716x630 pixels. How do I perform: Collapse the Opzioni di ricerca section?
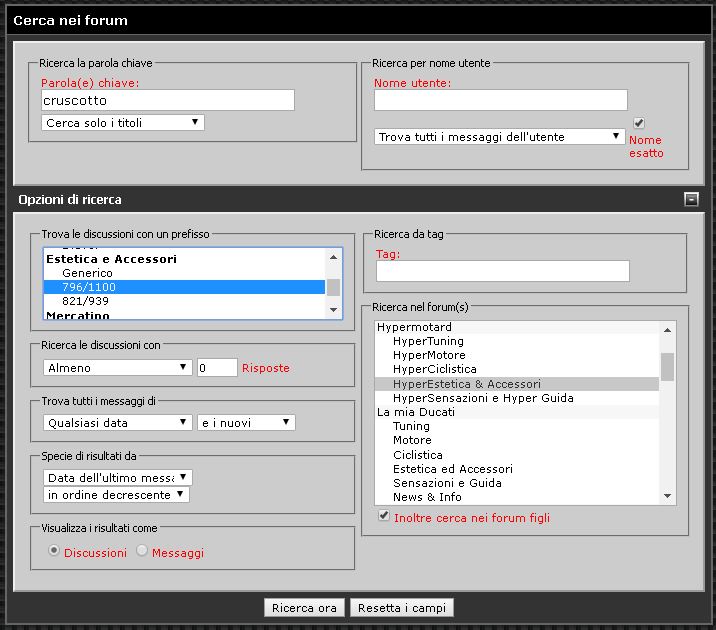tap(691, 199)
